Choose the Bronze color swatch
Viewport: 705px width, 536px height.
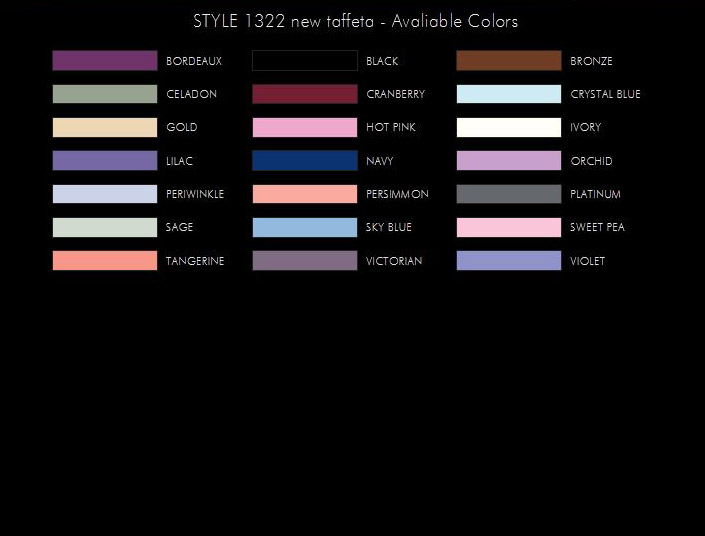point(509,61)
